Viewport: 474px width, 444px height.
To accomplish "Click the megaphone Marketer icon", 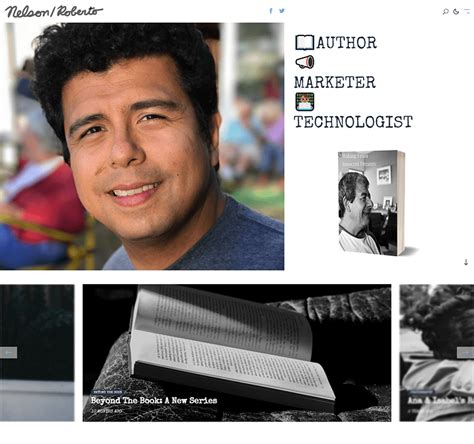I will click(x=305, y=62).
